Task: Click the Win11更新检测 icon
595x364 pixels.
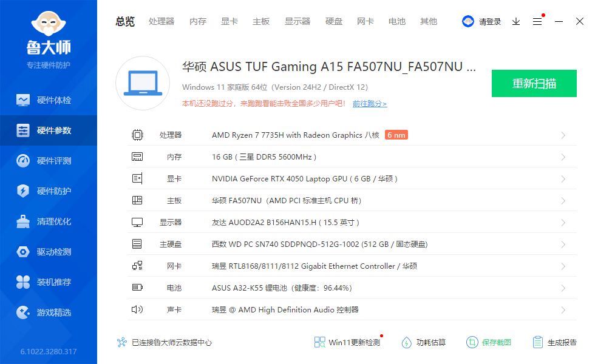Action: [320, 342]
